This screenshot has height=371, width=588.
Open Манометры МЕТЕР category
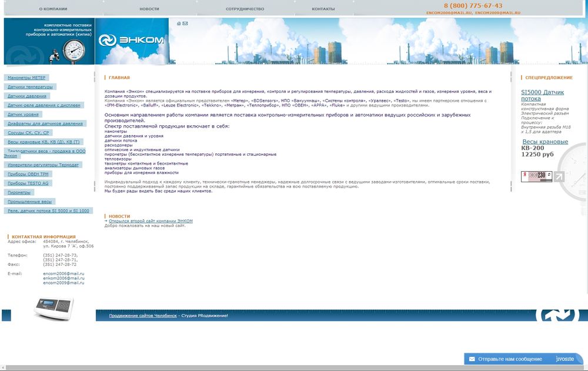tap(26, 78)
